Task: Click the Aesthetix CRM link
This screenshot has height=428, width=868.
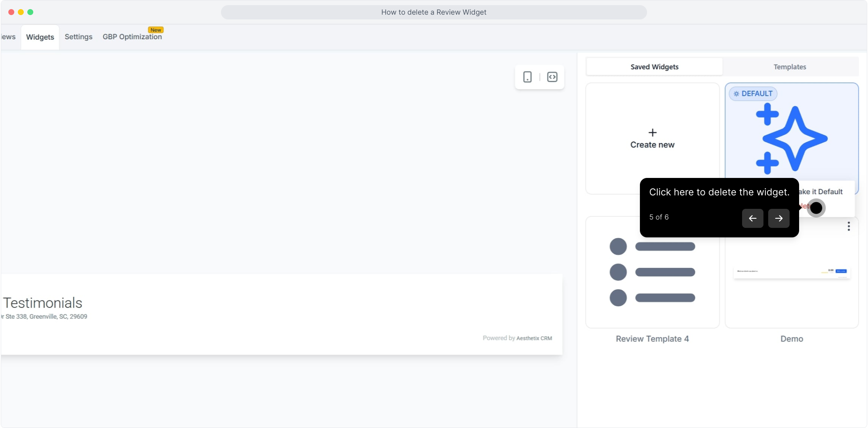Action: click(x=534, y=338)
